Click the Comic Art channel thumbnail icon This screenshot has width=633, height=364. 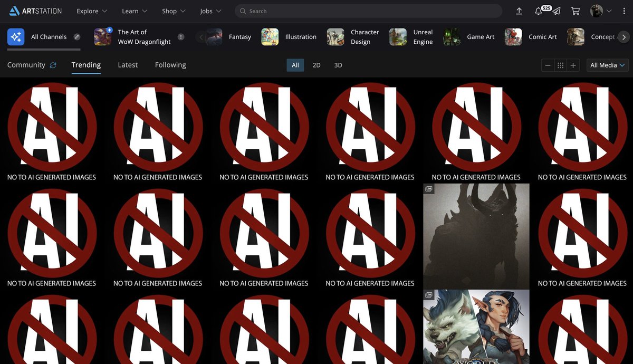[x=513, y=37]
